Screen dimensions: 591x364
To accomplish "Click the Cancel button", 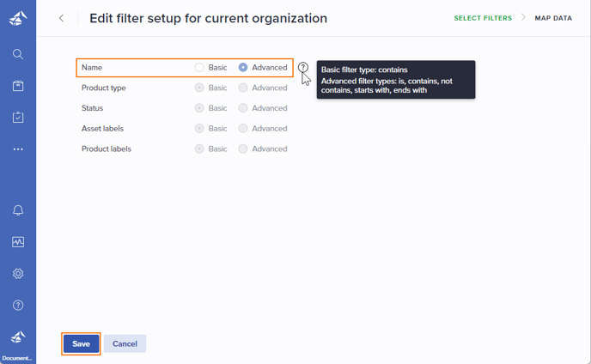I will tap(125, 343).
